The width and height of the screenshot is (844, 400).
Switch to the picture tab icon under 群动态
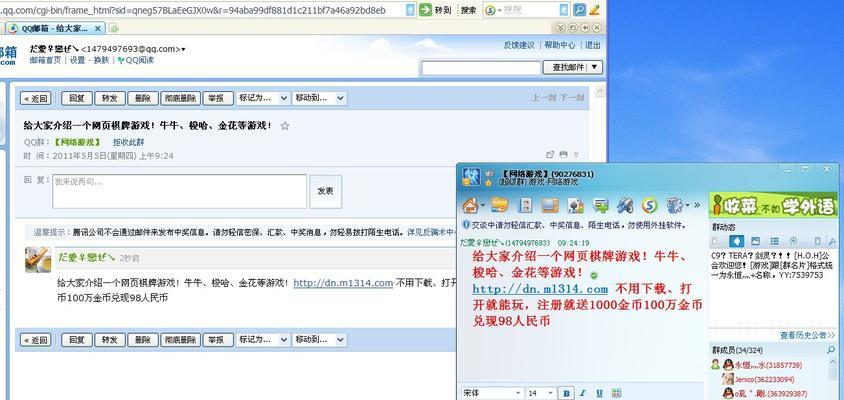tap(756, 241)
